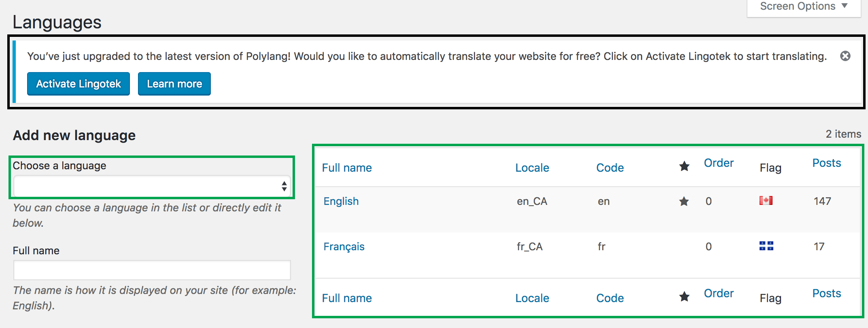
Task: Click the 17 posts count
Action: [x=819, y=247]
